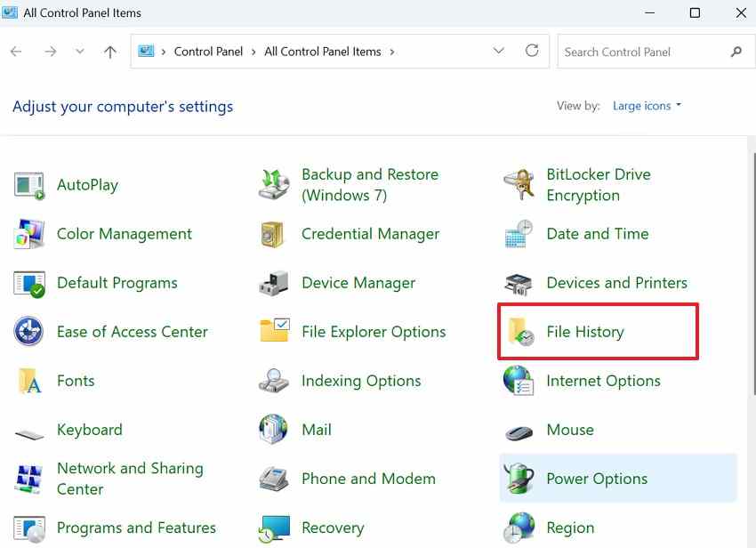The height and width of the screenshot is (548, 756).
Task: Open the AutoPlay icon
Action: click(29, 185)
